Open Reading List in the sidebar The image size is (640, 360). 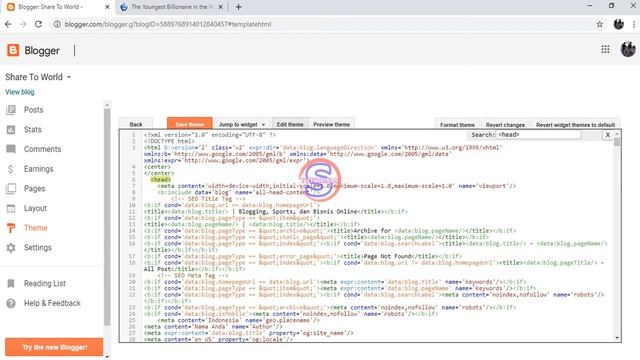44,284
